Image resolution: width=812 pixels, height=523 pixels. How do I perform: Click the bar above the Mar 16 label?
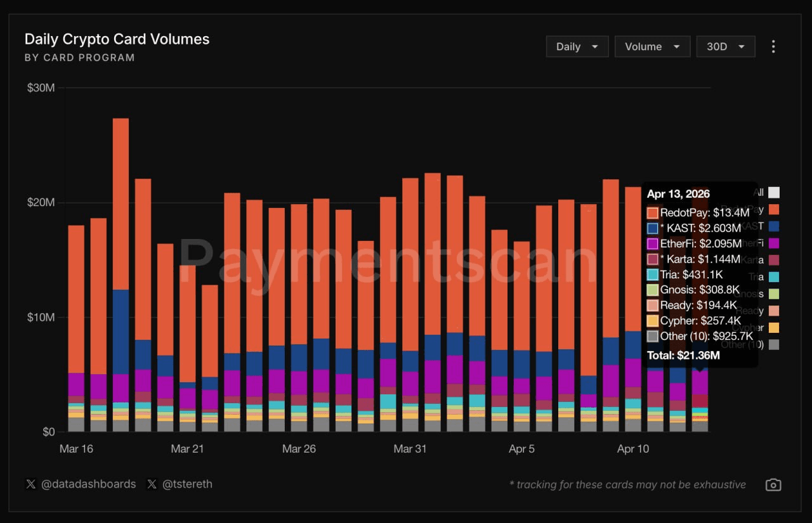(76, 285)
